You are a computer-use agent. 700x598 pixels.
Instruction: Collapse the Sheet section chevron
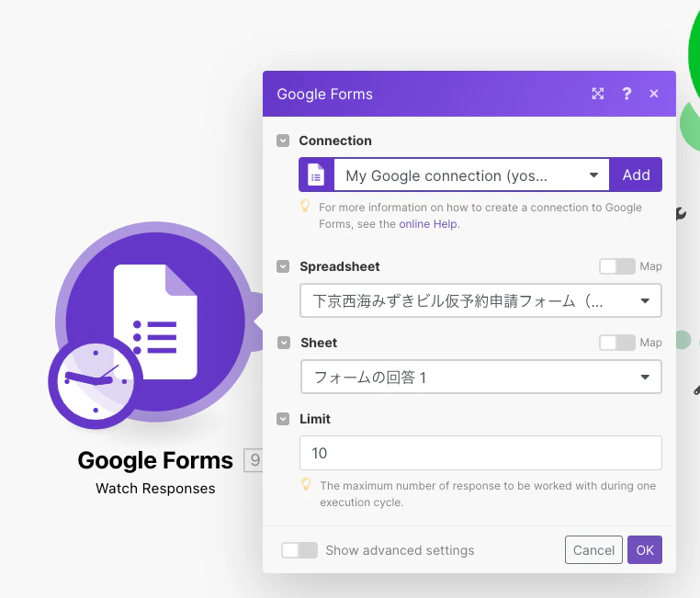[284, 343]
